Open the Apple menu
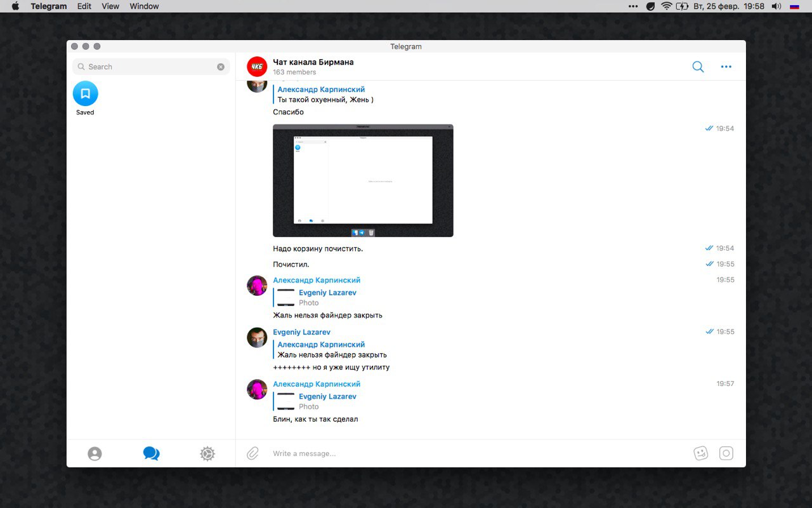 point(15,6)
